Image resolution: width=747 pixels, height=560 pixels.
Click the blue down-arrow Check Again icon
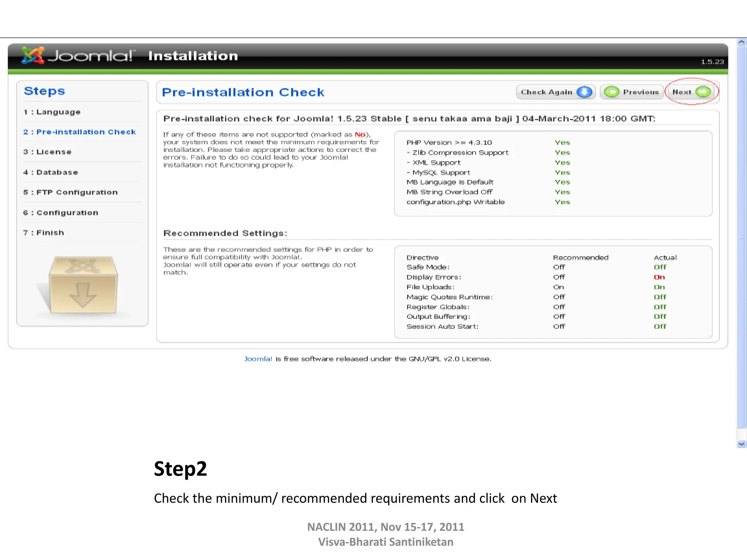[x=584, y=92]
